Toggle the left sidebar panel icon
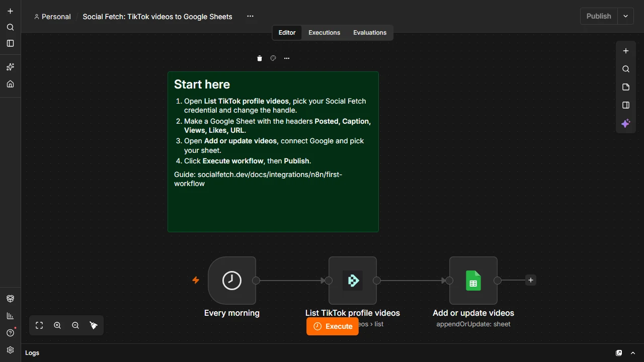 10,43
